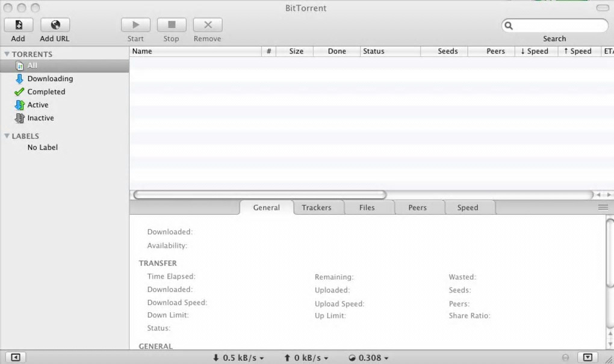Switch to the Peers tab
Screen dimensions: 614x364
click(x=417, y=208)
